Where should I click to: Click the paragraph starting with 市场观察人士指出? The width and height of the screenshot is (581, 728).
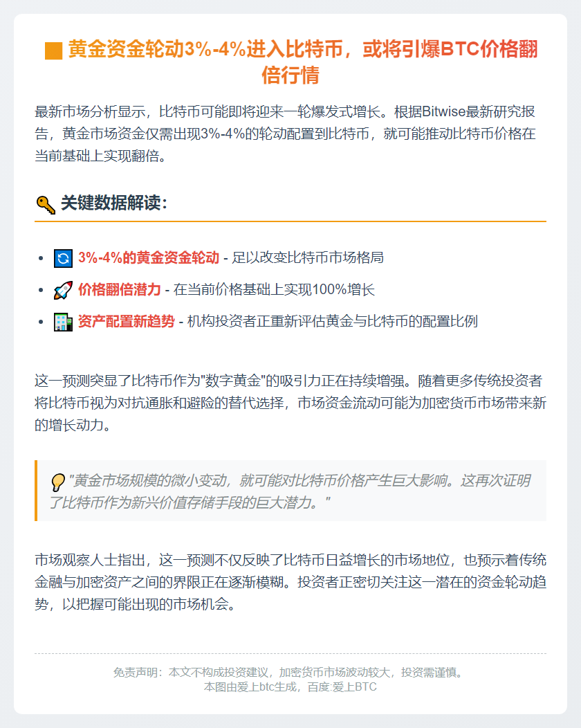tap(290, 582)
